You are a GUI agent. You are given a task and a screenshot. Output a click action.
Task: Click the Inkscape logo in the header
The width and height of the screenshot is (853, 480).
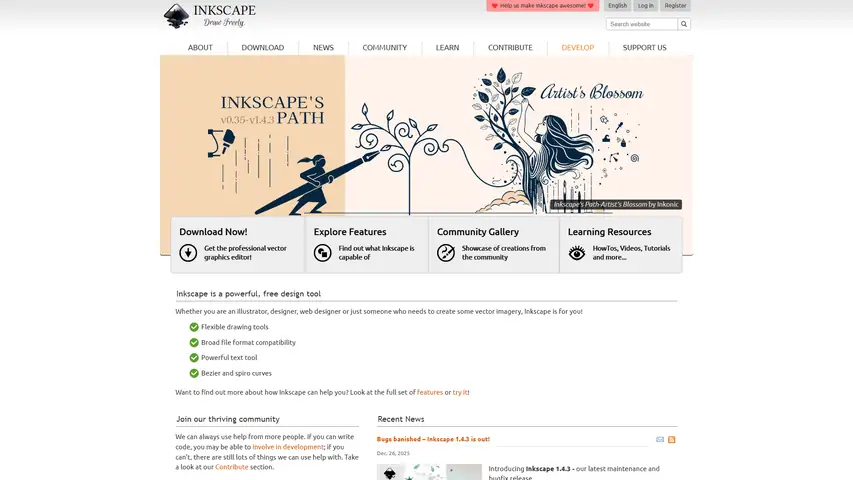click(210, 15)
